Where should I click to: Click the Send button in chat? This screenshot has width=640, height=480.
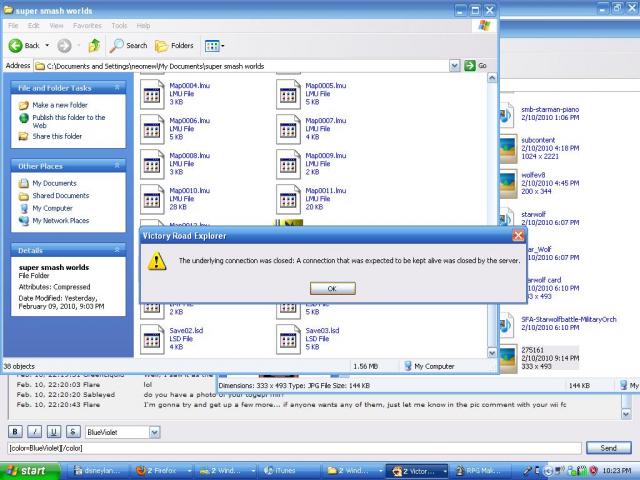coord(608,448)
